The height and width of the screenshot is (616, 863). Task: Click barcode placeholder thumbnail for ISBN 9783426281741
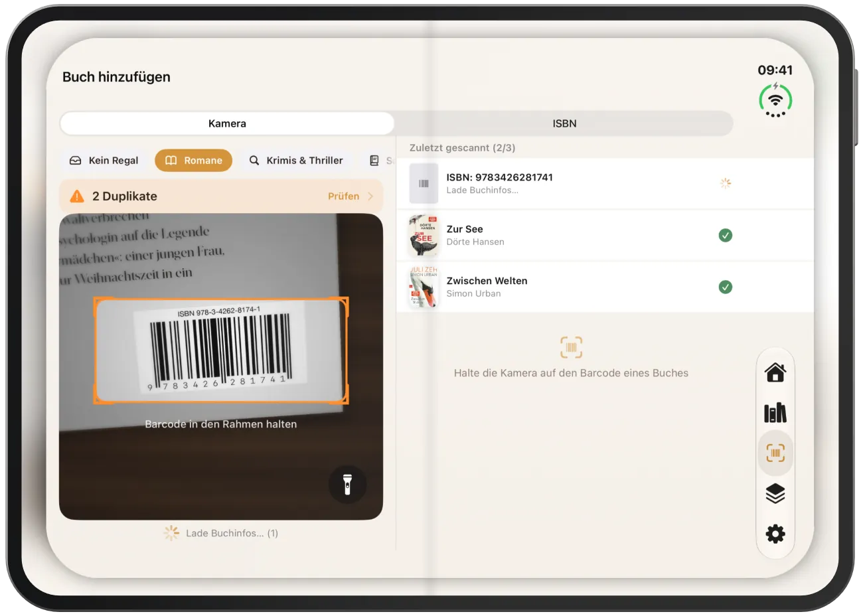424,183
